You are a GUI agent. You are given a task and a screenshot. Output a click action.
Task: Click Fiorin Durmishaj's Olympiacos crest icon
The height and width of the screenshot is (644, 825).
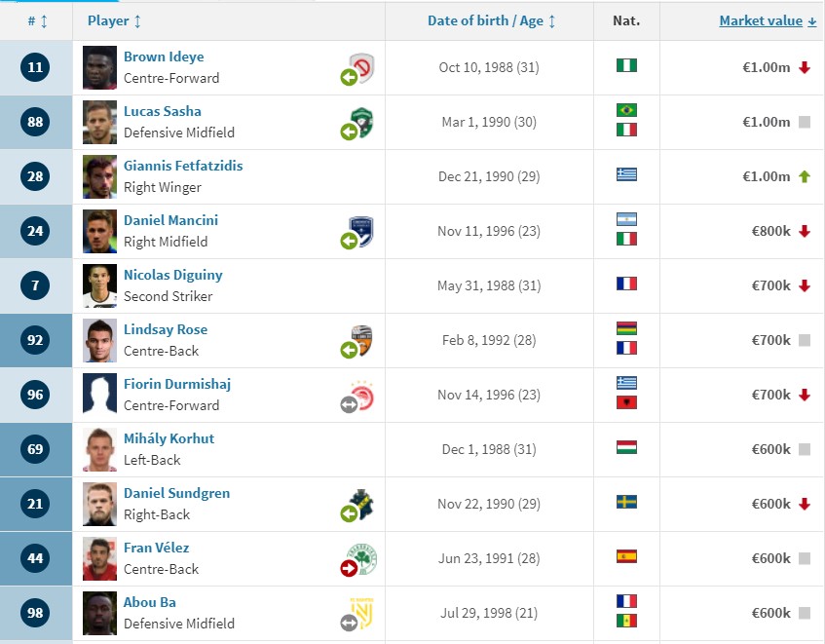(x=361, y=396)
